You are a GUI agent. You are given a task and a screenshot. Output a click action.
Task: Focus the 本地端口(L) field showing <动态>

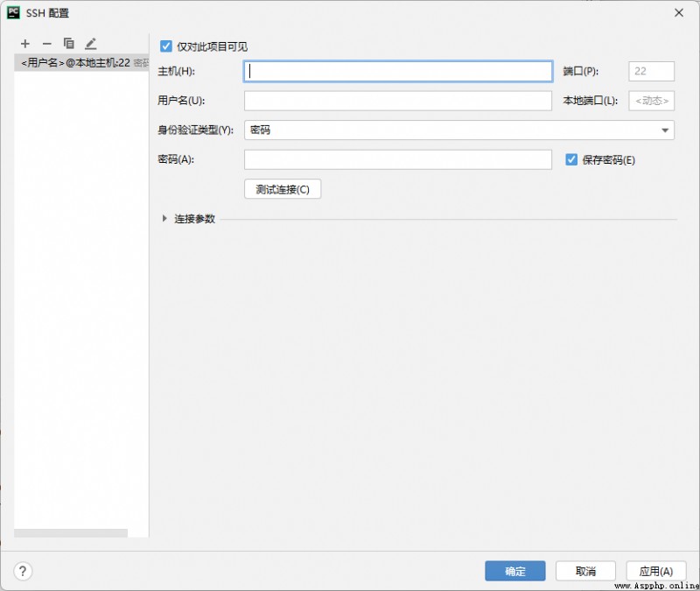point(651,101)
